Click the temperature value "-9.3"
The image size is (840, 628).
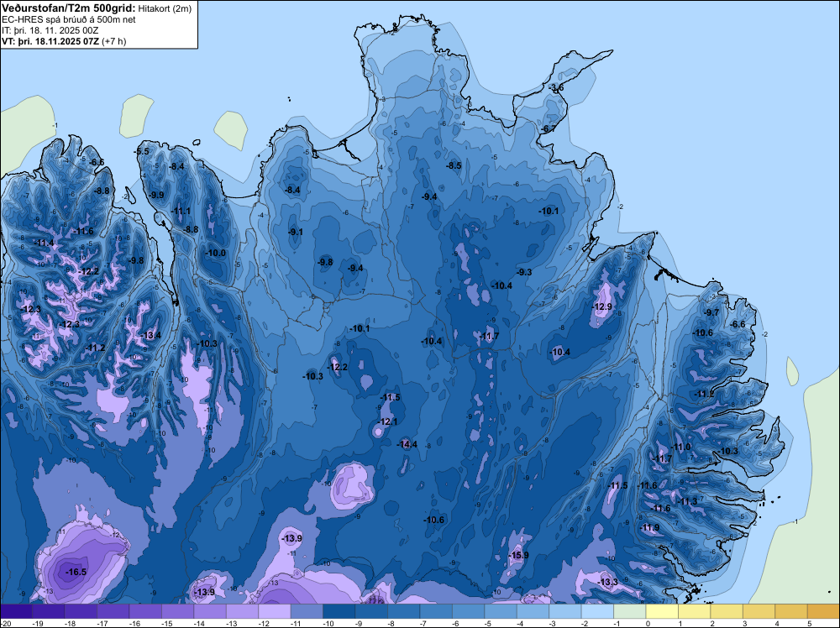click(524, 272)
